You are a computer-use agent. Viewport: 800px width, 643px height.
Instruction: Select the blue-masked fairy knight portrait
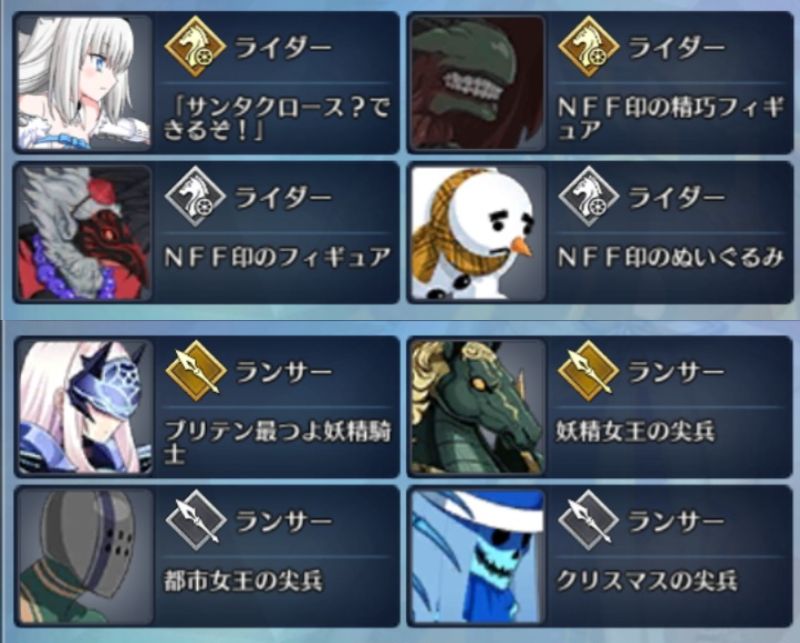pyautogui.click(x=84, y=407)
